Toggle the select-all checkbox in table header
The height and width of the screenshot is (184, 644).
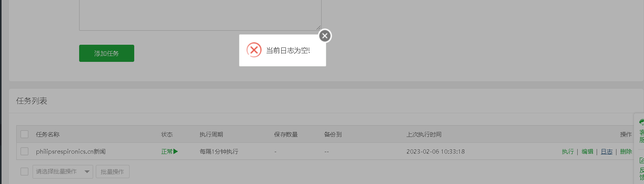pos(24,134)
